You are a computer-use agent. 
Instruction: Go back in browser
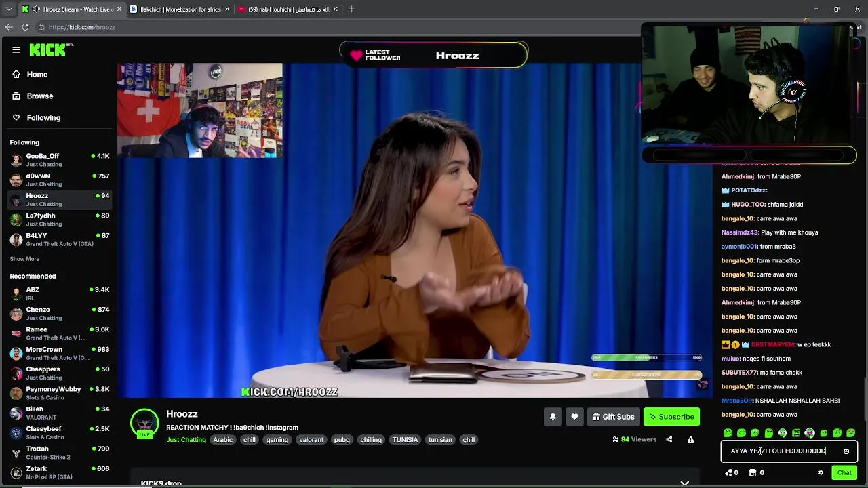pos(9,27)
